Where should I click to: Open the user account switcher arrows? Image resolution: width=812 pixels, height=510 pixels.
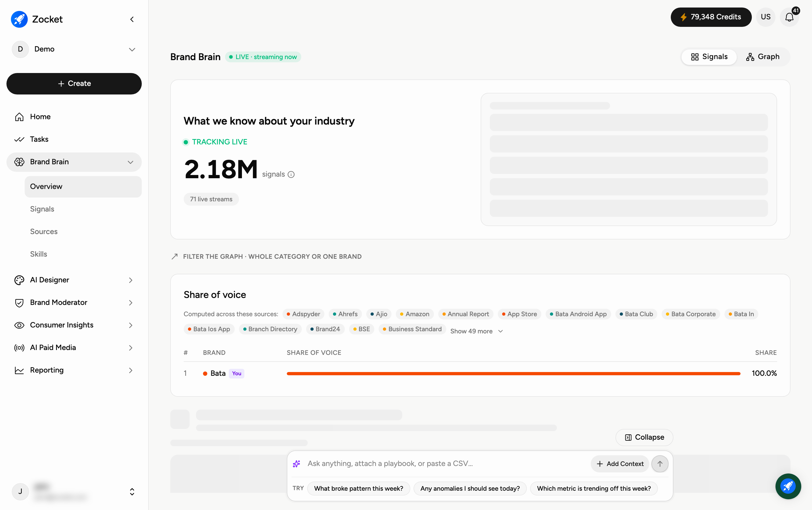[132, 492]
